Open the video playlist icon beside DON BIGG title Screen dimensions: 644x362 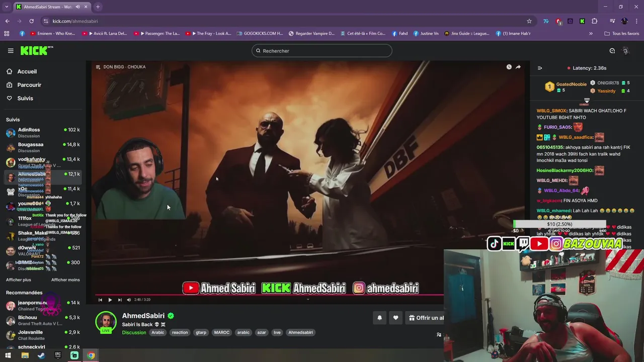tap(98, 67)
